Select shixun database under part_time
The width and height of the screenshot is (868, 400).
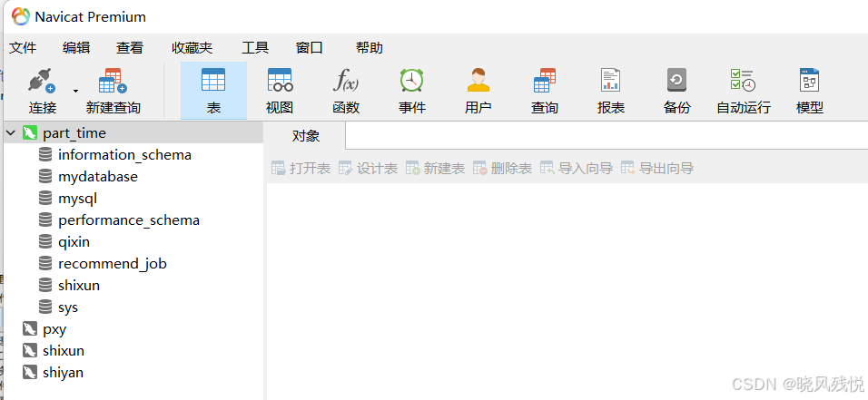(x=79, y=286)
